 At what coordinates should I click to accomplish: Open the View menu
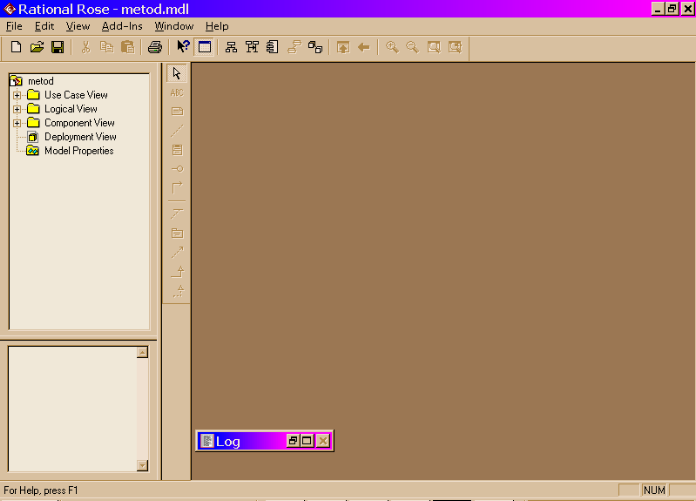coord(78,26)
